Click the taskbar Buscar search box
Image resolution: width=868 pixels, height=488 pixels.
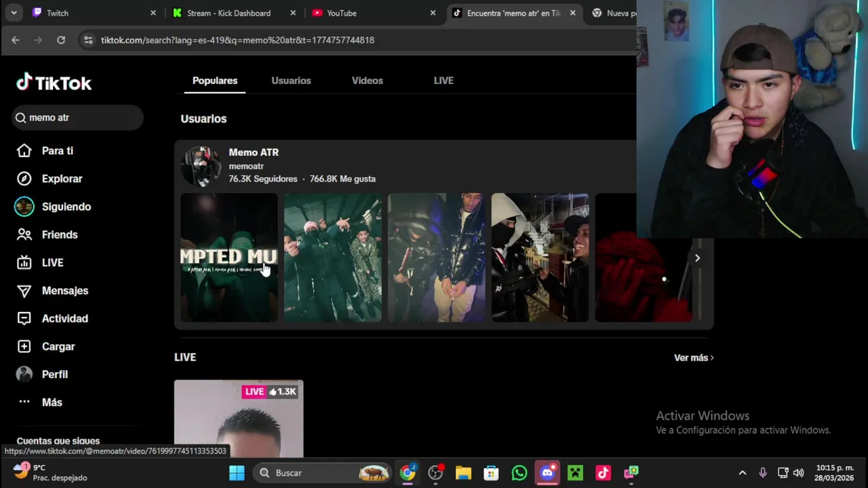(x=323, y=473)
